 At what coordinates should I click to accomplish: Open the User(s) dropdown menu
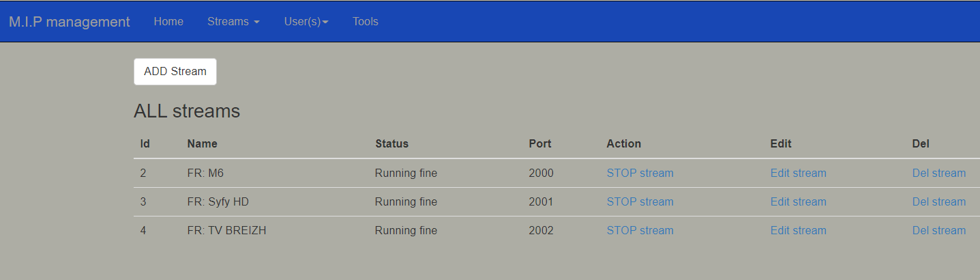pyautogui.click(x=306, y=21)
